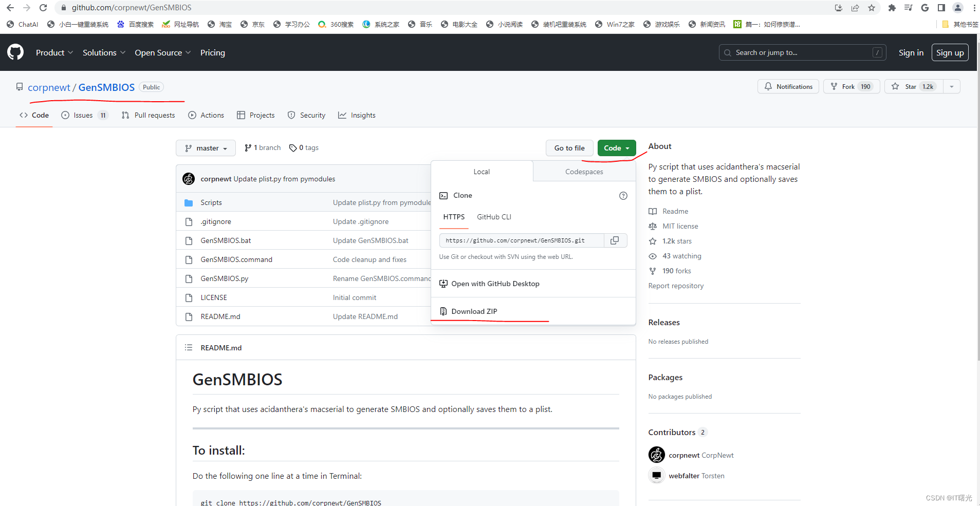Click the browser profile avatar icon

click(958, 8)
